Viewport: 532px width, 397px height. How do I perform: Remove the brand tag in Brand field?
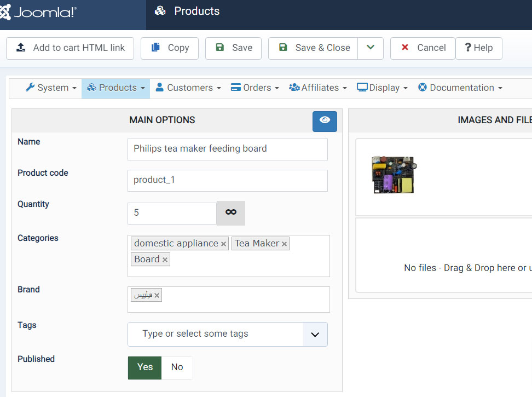tap(157, 296)
